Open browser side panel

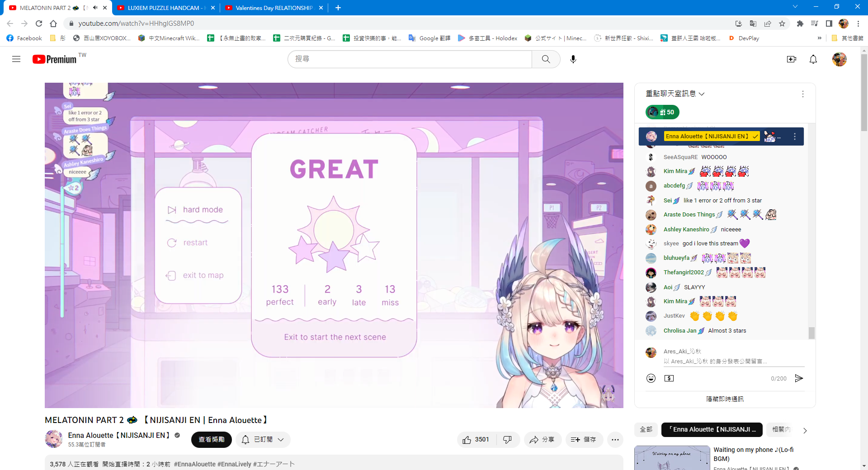click(829, 23)
